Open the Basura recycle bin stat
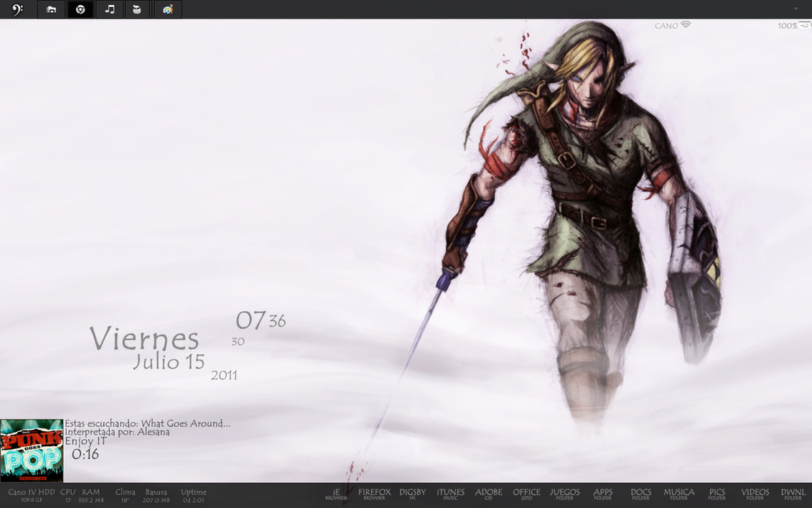The height and width of the screenshot is (508, 812). (156, 495)
